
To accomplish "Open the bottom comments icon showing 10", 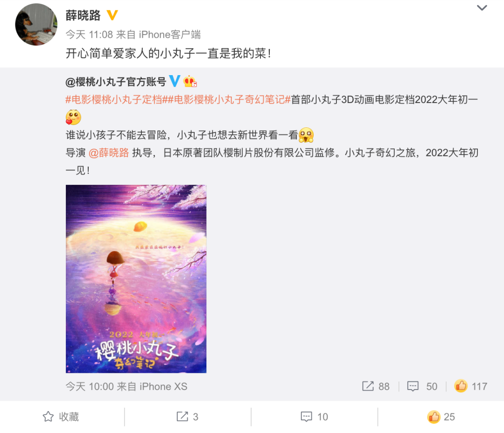I will coord(306,417).
